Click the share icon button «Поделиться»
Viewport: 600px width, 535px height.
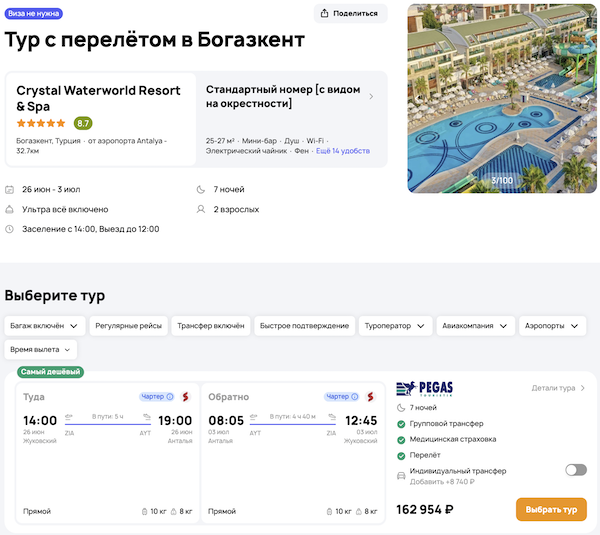pos(351,13)
